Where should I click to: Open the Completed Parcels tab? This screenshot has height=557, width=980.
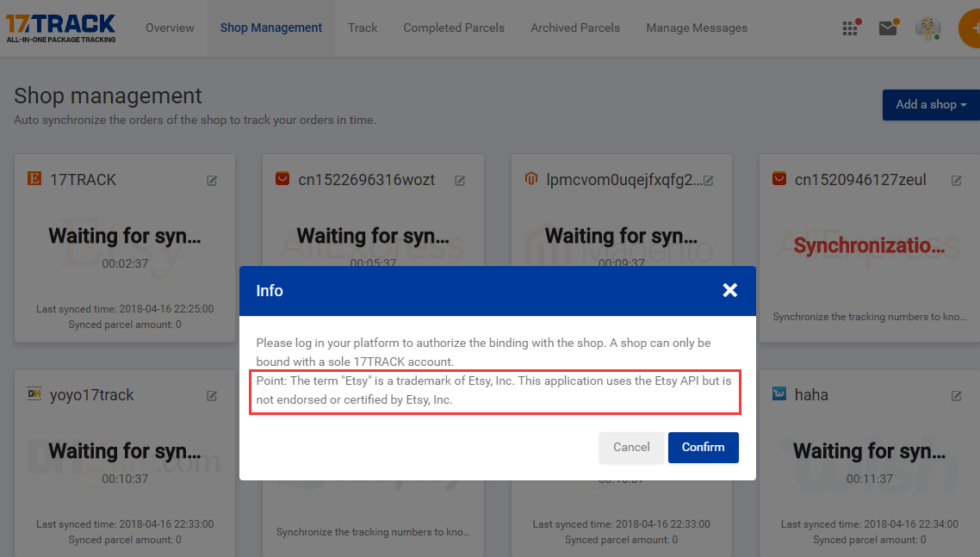click(x=454, y=28)
